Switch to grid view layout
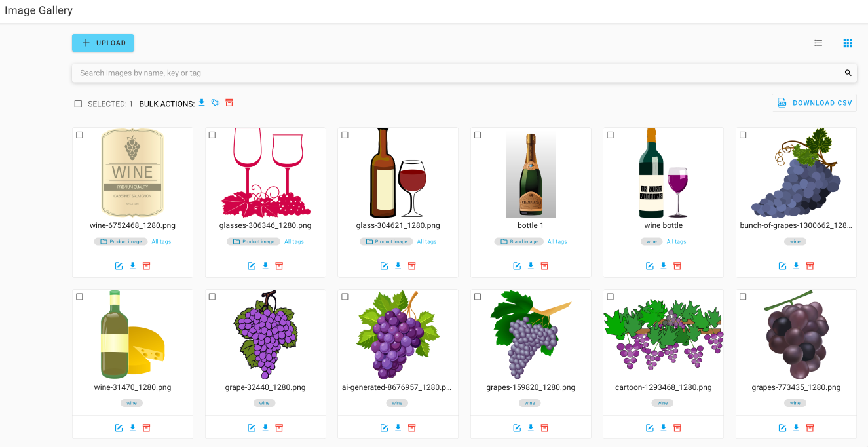 coord(848,43)
